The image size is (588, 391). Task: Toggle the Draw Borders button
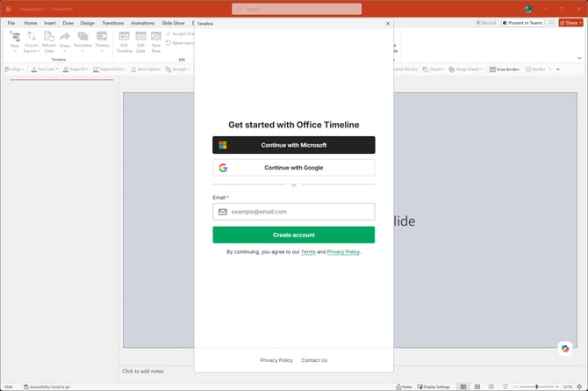(505, 69)
